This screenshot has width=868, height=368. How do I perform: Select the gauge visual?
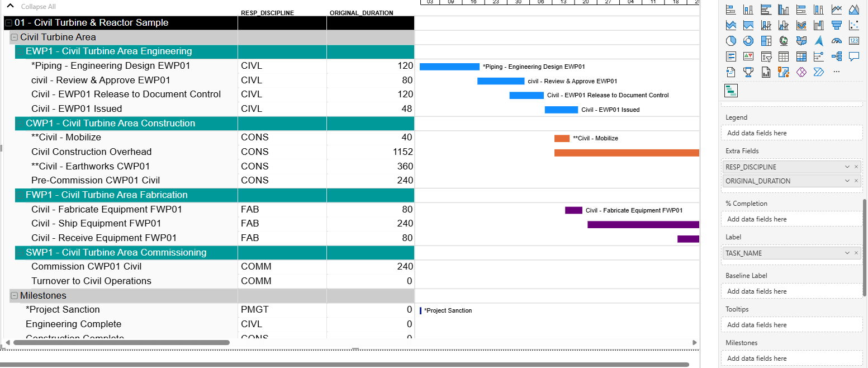(837, 40)
